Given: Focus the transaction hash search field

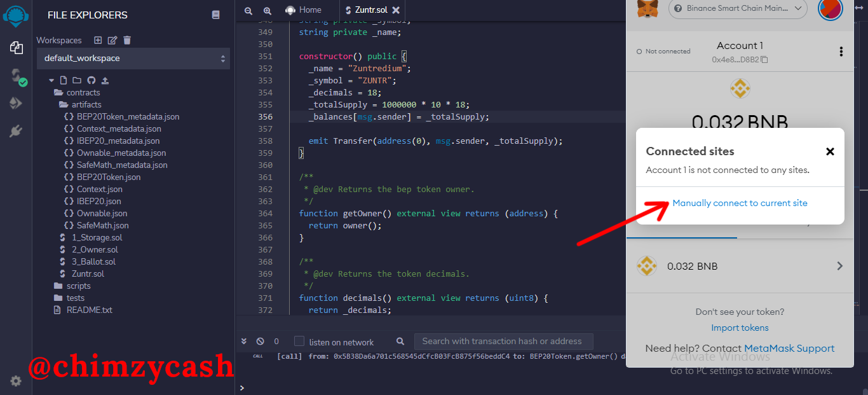Looking at the screenshot, I should click(503, 342).
